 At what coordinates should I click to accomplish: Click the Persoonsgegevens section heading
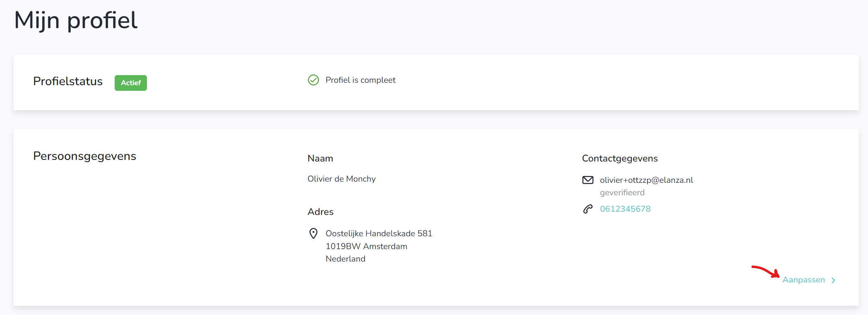click(x=85, y=156)
